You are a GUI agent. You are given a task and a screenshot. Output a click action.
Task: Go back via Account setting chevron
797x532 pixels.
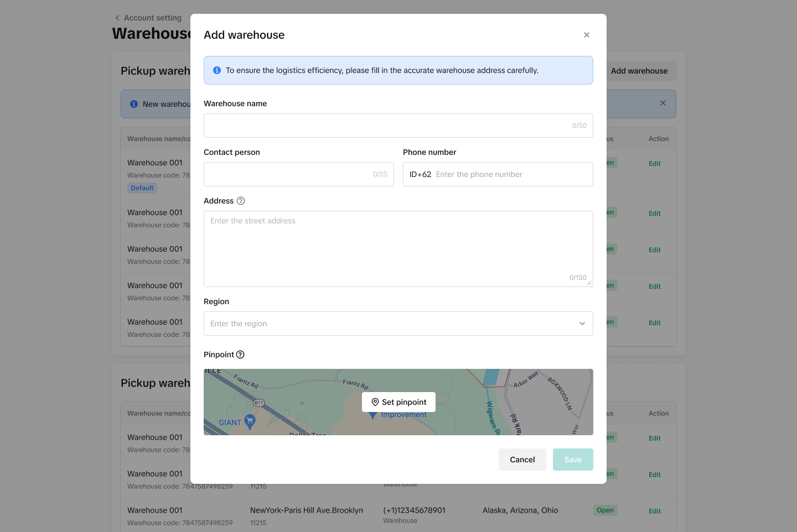coord(117,18)
